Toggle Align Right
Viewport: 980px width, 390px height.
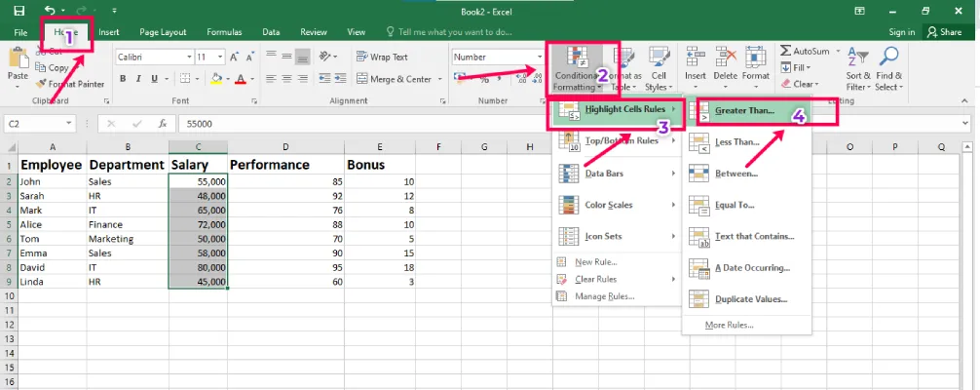pos(303,79)
